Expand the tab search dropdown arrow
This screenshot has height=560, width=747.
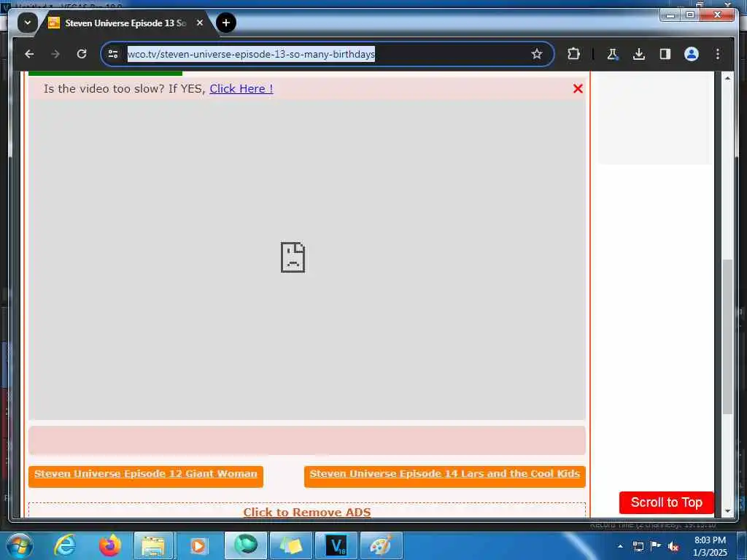28,23
